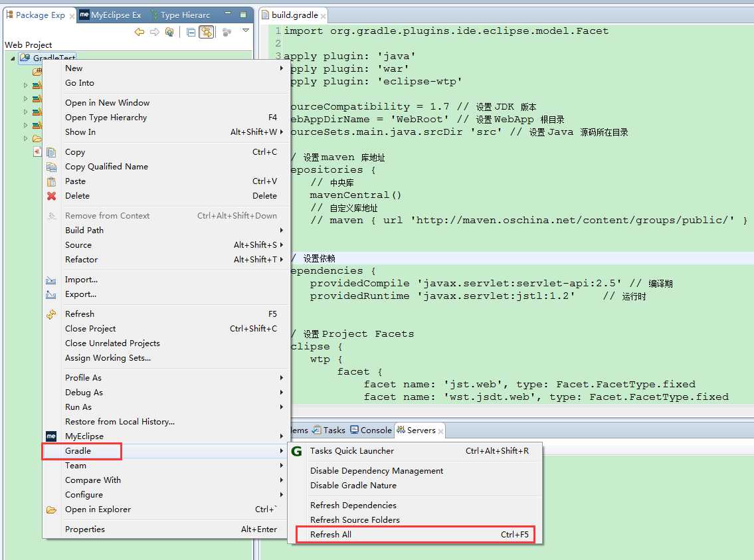Image resolution: width=754 pixels, height=560 pixels.
Task: Open the Source submenu
Action: [166, 244]
